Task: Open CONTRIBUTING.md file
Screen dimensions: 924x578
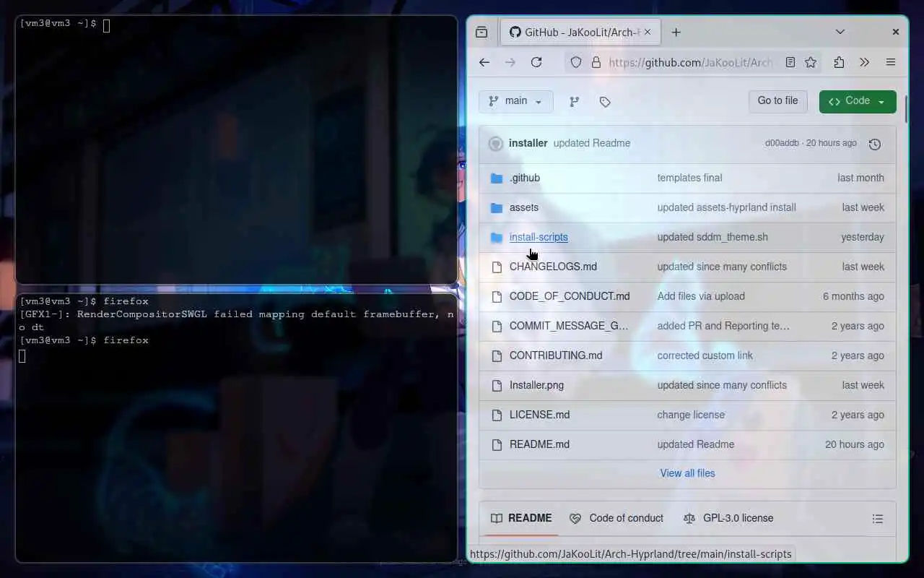Action: pos(556,355)
